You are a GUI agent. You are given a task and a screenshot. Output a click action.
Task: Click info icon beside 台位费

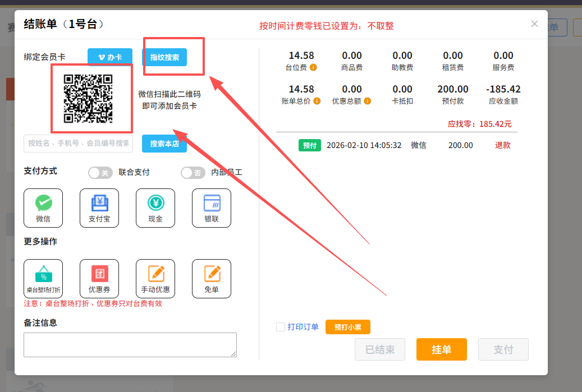314,68
